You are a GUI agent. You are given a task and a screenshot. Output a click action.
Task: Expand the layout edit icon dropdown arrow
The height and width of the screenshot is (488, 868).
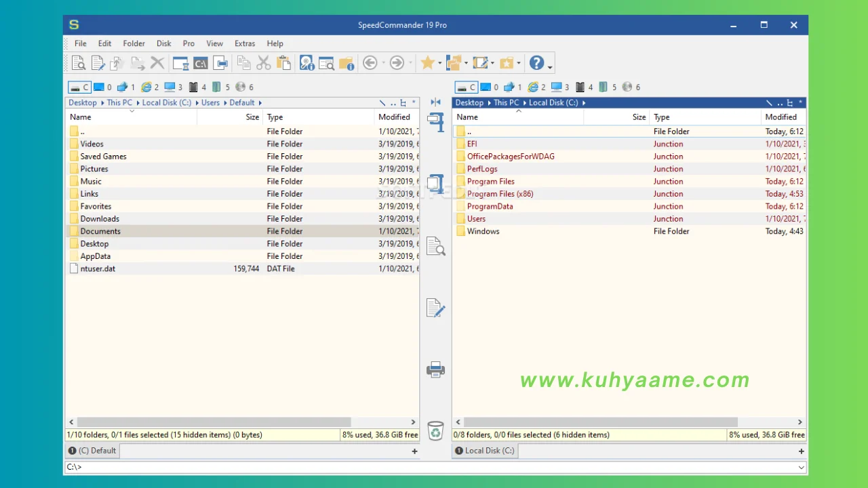[492, 64]
